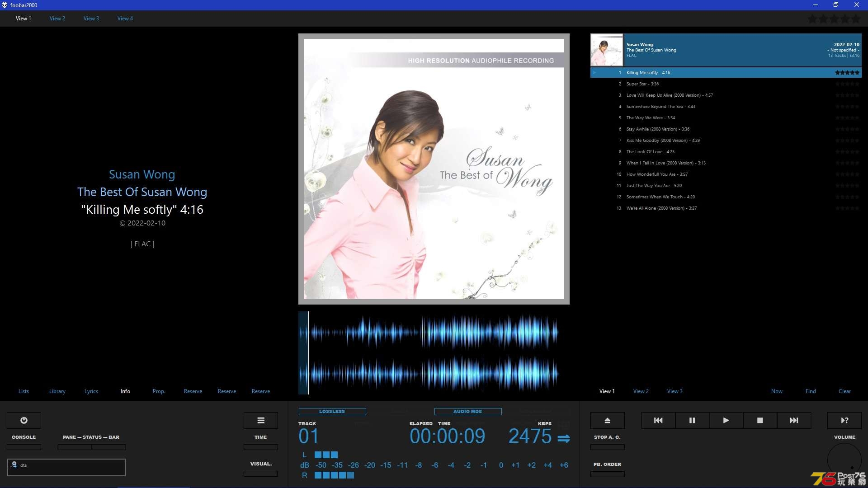Click the random playback button
The image size is (868, 488).
(844, 420)
